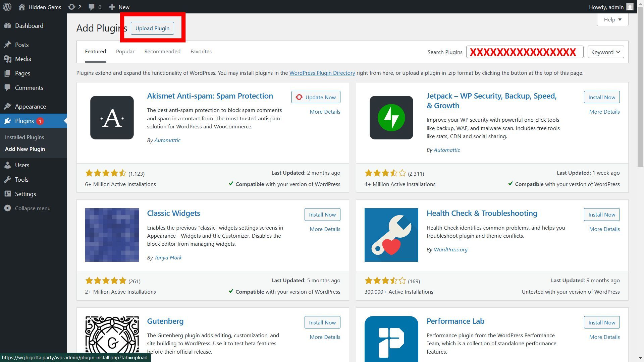The width and height of the screenshot is (644, 362).
Task: Click the Health Check wrench icon
Action: (x=391, y=235)
